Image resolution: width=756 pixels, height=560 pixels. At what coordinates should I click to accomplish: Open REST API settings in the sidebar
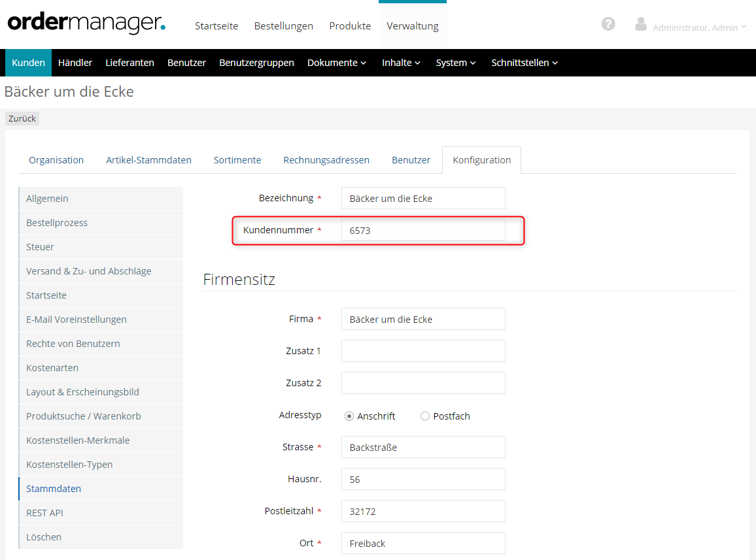point(44,513)
